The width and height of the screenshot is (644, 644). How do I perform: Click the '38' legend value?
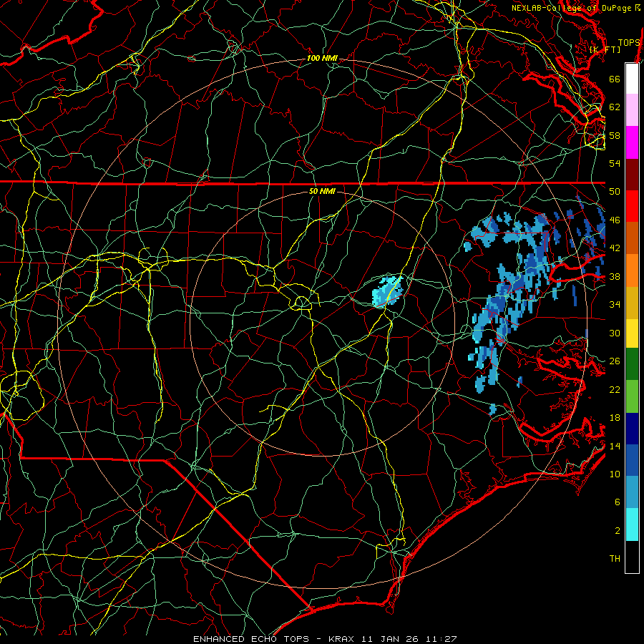point(615,277)
